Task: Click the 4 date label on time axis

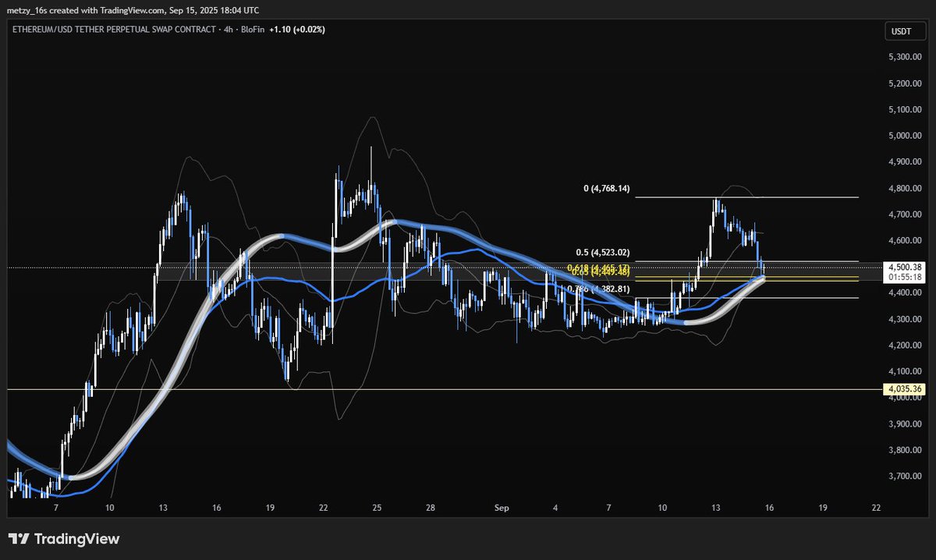Action: (x=555, y=508)
